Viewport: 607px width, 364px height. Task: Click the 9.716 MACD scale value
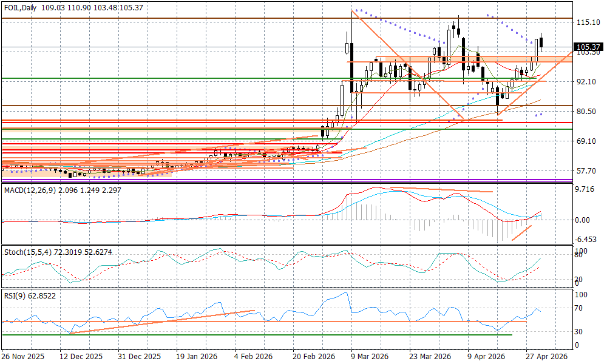(x=586, y=189)
